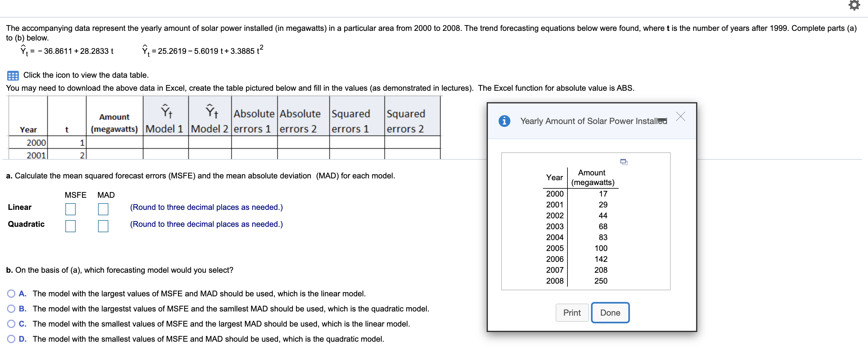Select option C smallest MSFE linear
The image size is (868, 358).
tap(12, 324)
